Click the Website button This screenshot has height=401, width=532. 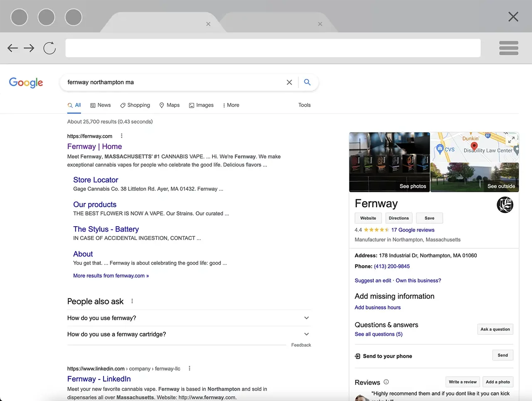[368, 218]
